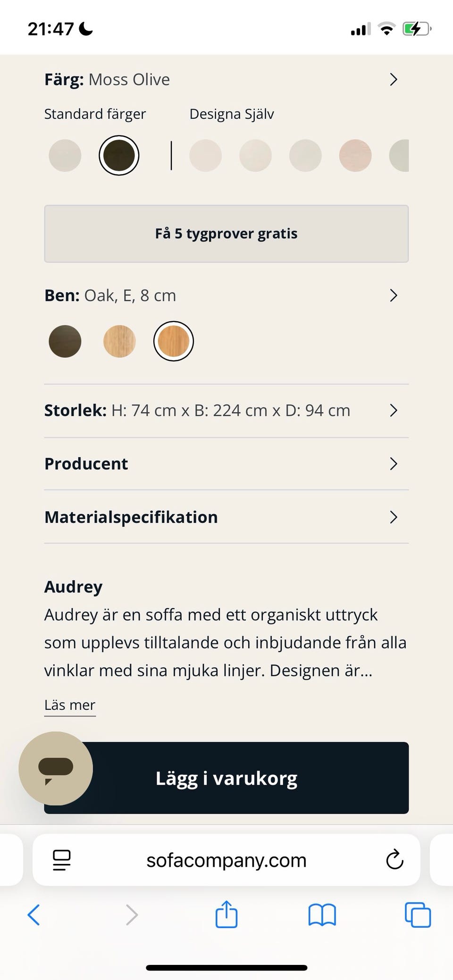Tap the Safari forward arrow
The image size is (453, 980).
[x=132, y=915]
